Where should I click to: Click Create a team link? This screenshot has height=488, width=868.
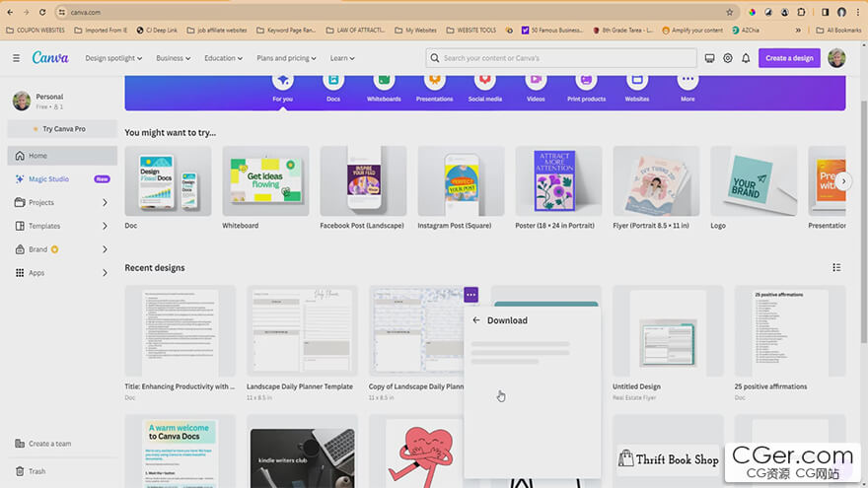tap(43, 444)
